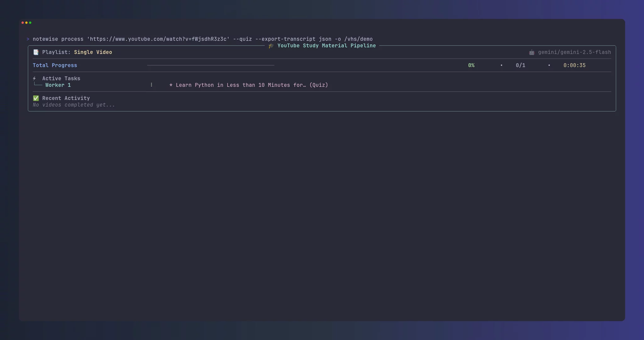The image size is (644, 340).
Task: Click the '--quiz' flag in the command
Action: tap(242, 39)
